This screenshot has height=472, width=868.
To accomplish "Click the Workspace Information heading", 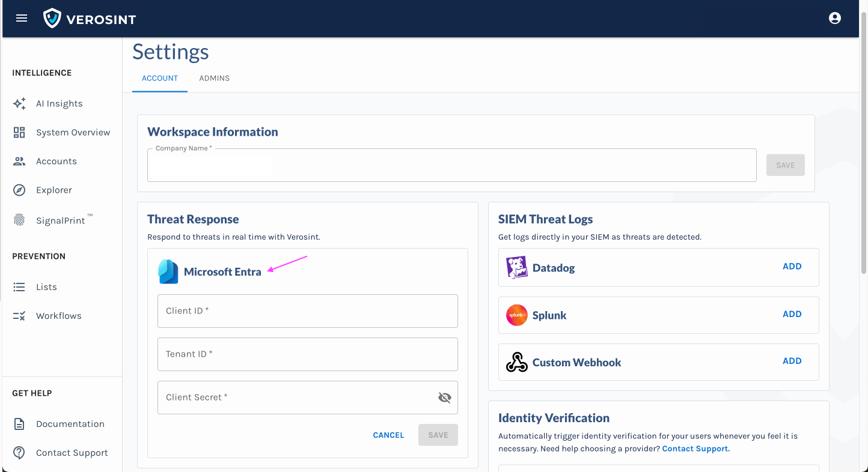I will point(213,132).
